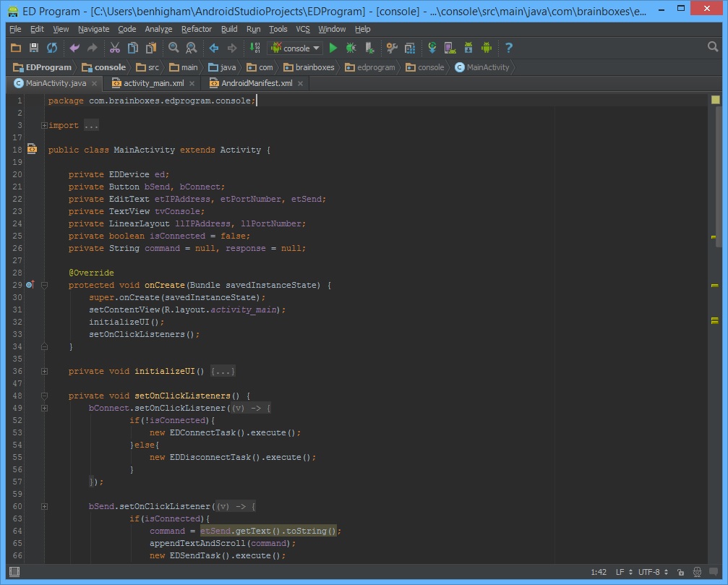
Task: Click a yellow marker on the error stripe
Action: [x=714, y=236]
